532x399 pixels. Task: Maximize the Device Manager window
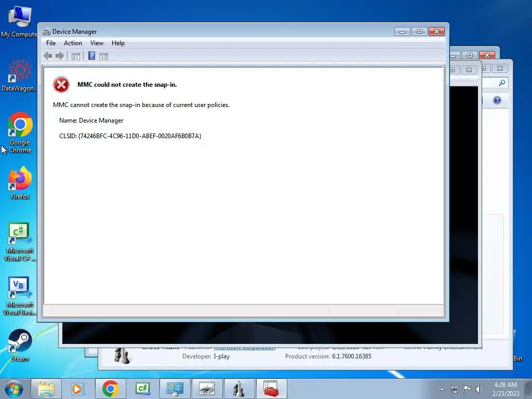pos(419,32)
